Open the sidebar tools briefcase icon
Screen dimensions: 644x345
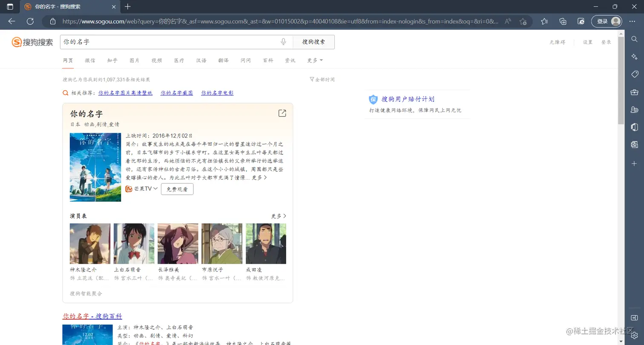pyautogui.click(x=634, y=92)
